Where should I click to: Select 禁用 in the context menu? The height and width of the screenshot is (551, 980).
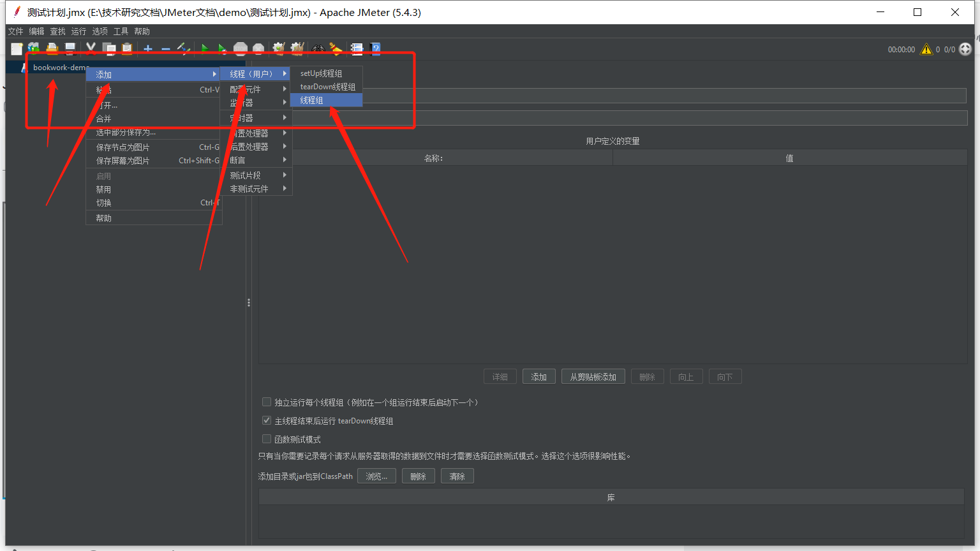[x=154, y=189]
